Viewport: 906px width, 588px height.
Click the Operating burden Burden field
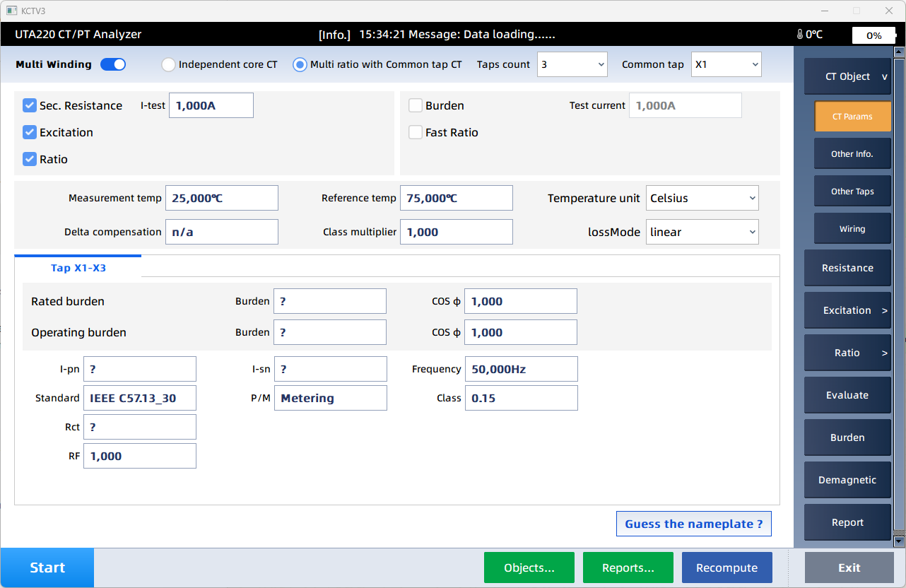tap(330, 332)
